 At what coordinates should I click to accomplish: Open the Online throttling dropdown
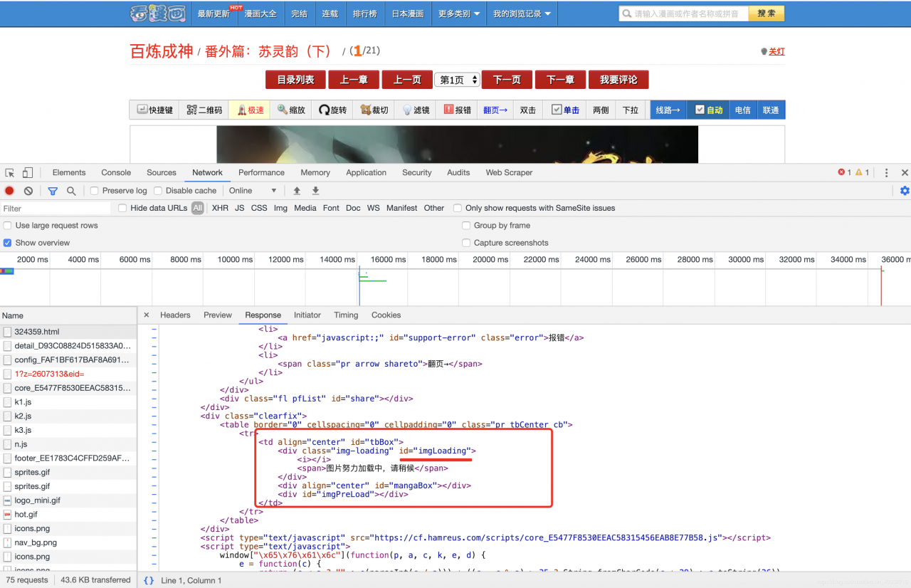253,191
